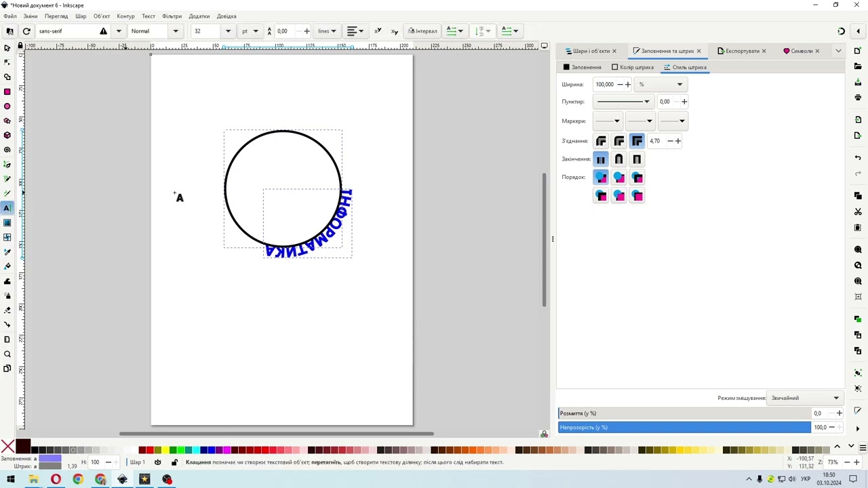This screenshot has width=868, height=488.
Task: Toggle subscript text formatting
Action: click(x=394, y=31)
